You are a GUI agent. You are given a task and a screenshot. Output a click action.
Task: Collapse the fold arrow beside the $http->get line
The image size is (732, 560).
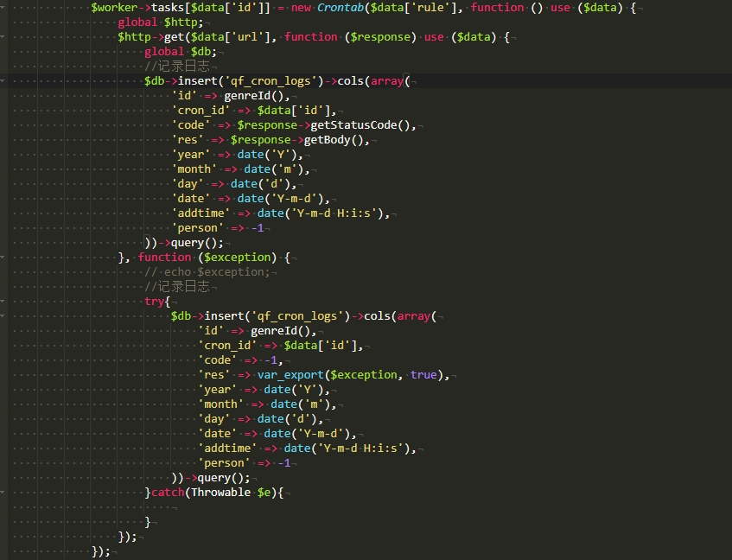coord(3,36)
